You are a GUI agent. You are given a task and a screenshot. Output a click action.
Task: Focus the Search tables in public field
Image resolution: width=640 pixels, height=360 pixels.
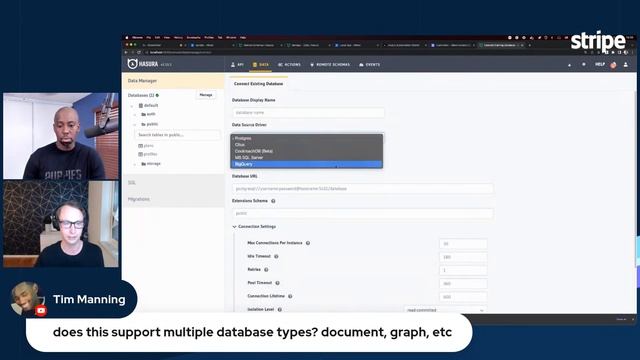pyautogui.click(x=177, y=135)
